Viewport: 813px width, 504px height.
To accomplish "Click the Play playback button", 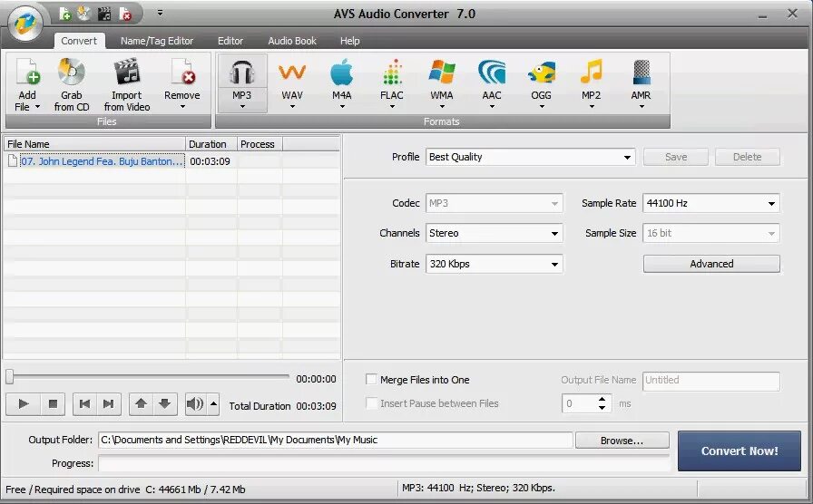I will click(24, 403).
